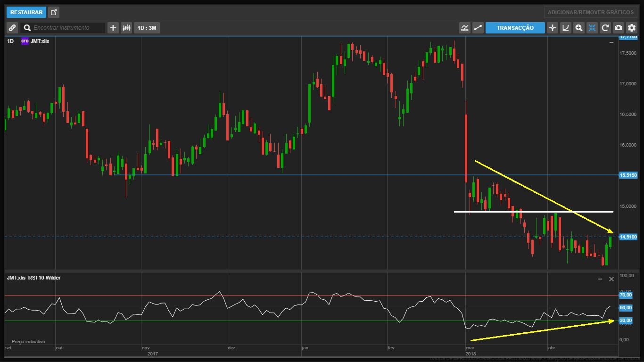Image resolution: width=644 pixels, height=362 pixels.
Task: Enable the crosshair cursor tool
Action: click(x=553, y=28)
